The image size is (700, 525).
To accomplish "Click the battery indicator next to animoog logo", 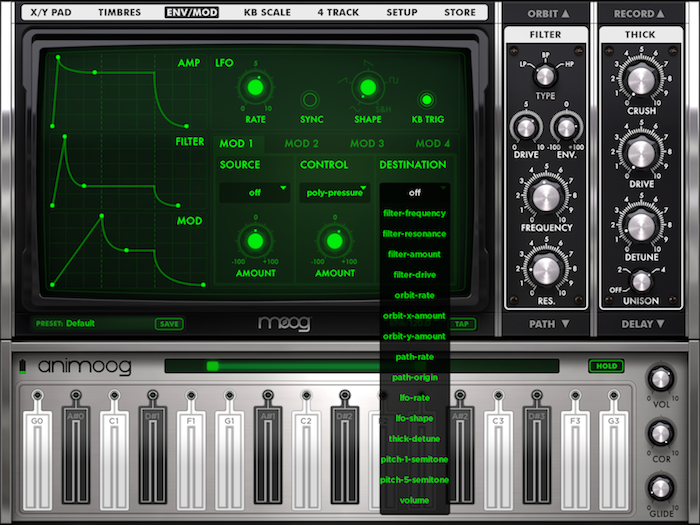I will pos(23,367).
